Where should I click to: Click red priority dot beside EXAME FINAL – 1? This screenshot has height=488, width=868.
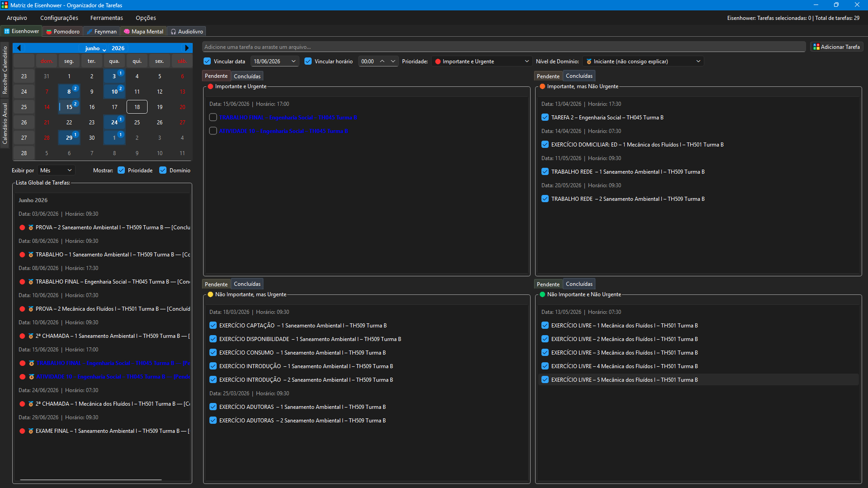22,431
